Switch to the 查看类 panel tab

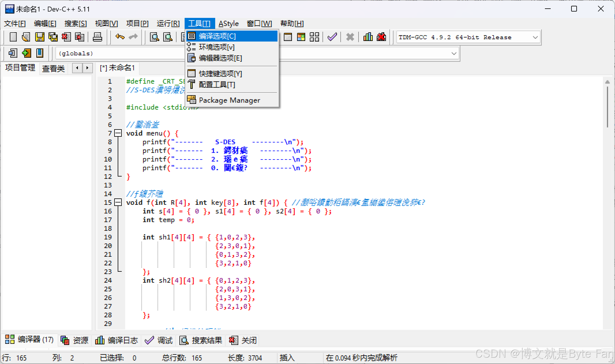53,69
